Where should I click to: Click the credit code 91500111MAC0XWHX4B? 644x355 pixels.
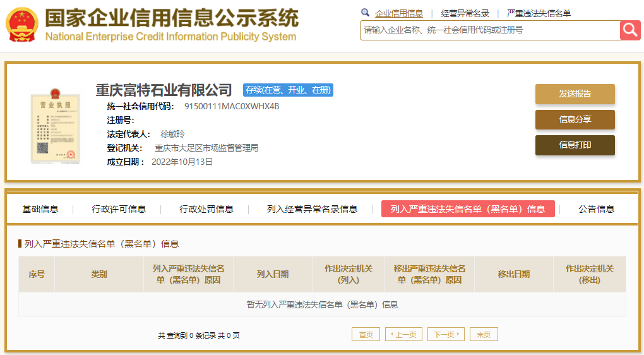click(232, 106)
